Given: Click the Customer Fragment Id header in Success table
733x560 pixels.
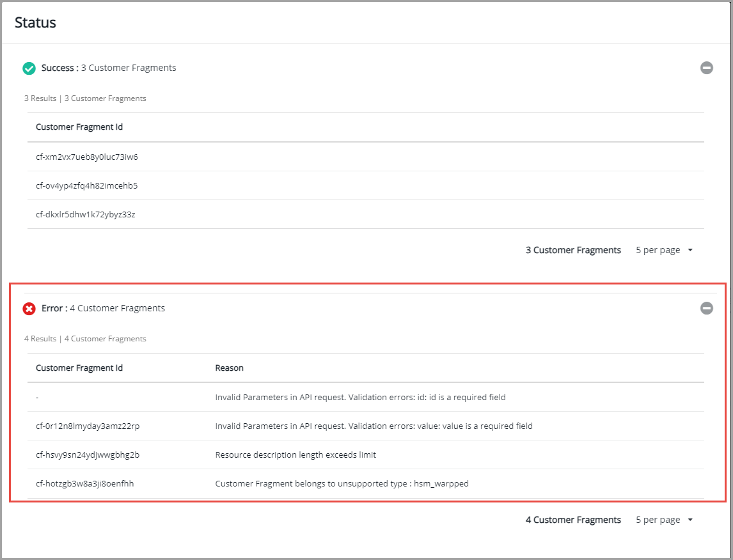Looking at the screenshot, I should tap(79, 127).
